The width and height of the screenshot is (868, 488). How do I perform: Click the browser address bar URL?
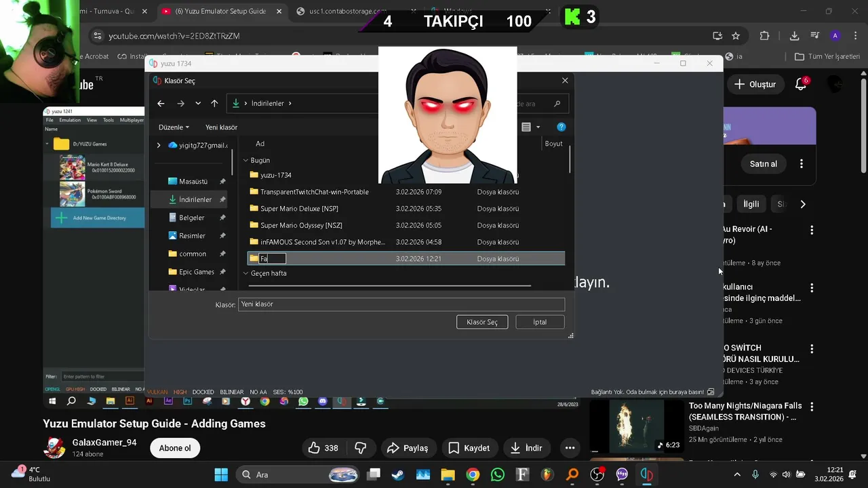[x=174, y=36]
